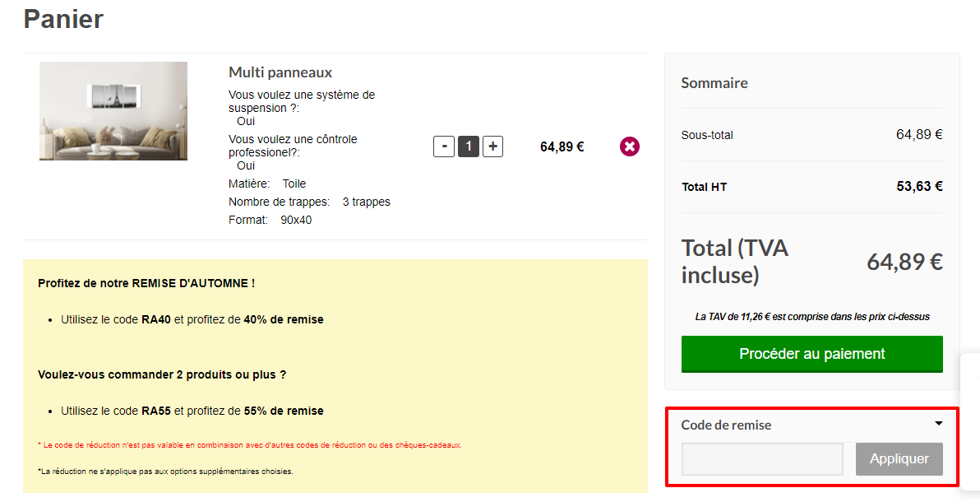The image size is (980, 502).
Task: Click the grey Appliquer button
Action: point(899,459)
